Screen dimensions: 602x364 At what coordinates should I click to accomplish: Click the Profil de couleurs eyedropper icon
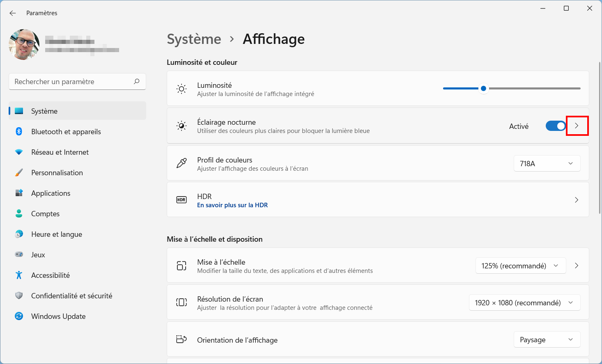click(182, 163)
